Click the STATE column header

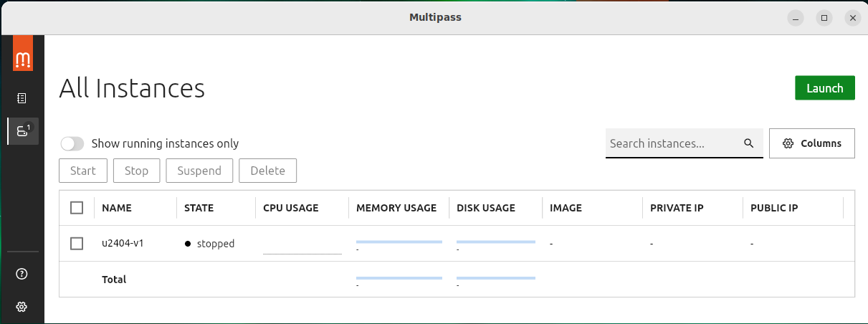199,208
